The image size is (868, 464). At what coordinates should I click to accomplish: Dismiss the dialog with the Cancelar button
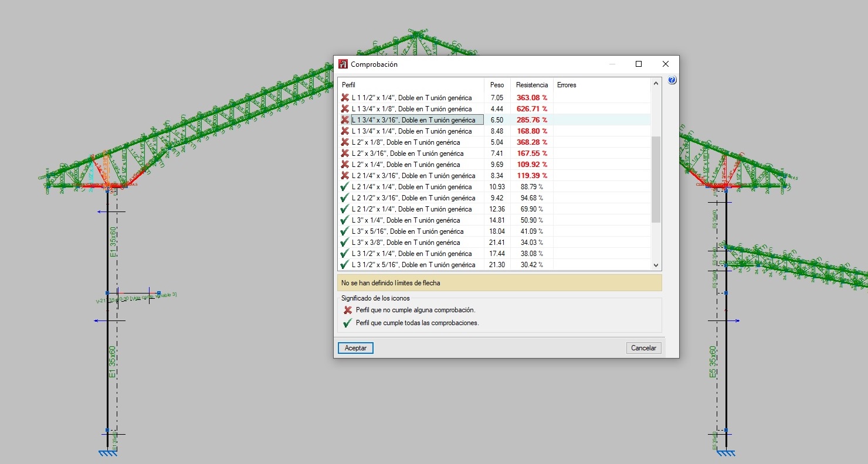click(x=643, y=348)
